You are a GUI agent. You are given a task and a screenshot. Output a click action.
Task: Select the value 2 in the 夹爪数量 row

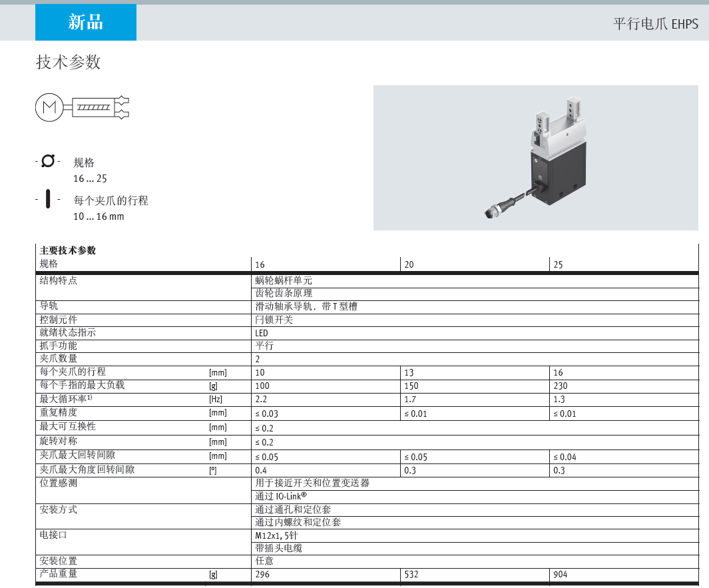[258, 359]
